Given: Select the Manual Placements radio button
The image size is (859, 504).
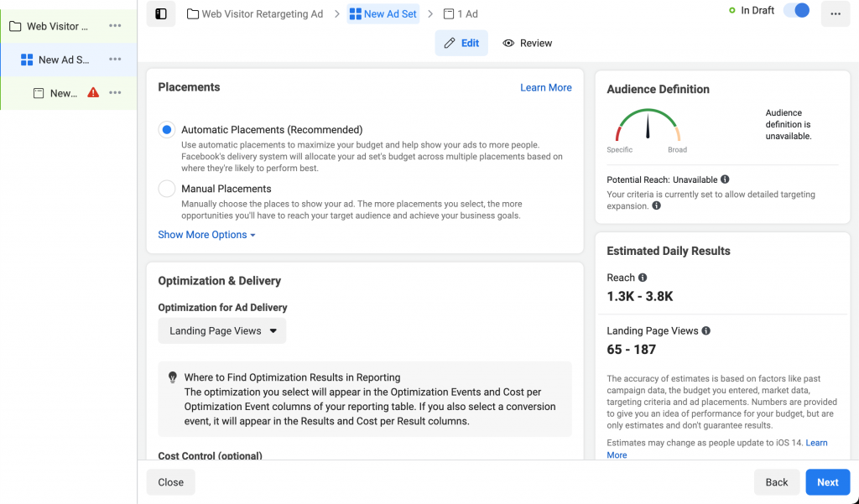Looking at the screenshot, I should tap(167, 189).
